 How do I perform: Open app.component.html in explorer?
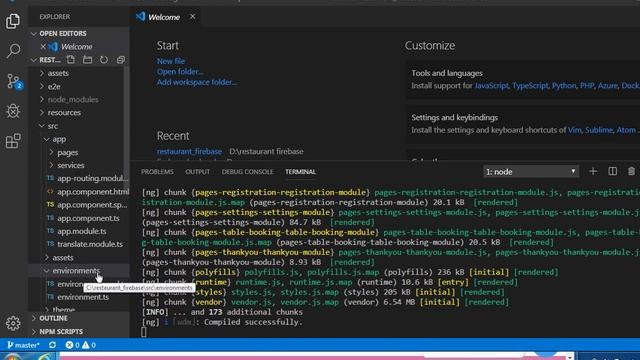coord(88,191)
